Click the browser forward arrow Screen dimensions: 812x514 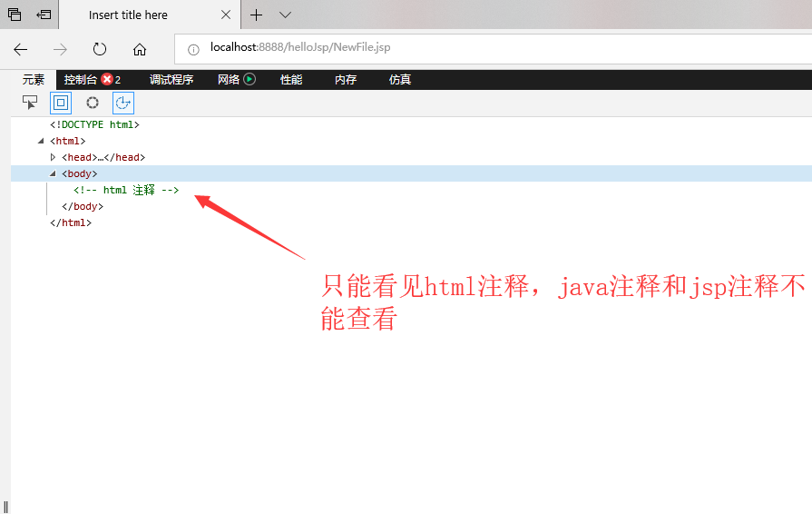[x=60, y=50]
